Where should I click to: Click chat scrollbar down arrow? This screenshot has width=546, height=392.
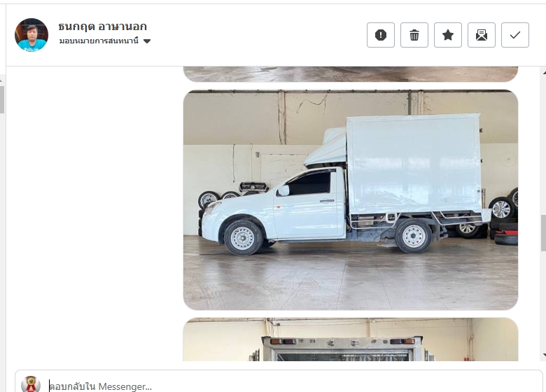pos(544,355)
